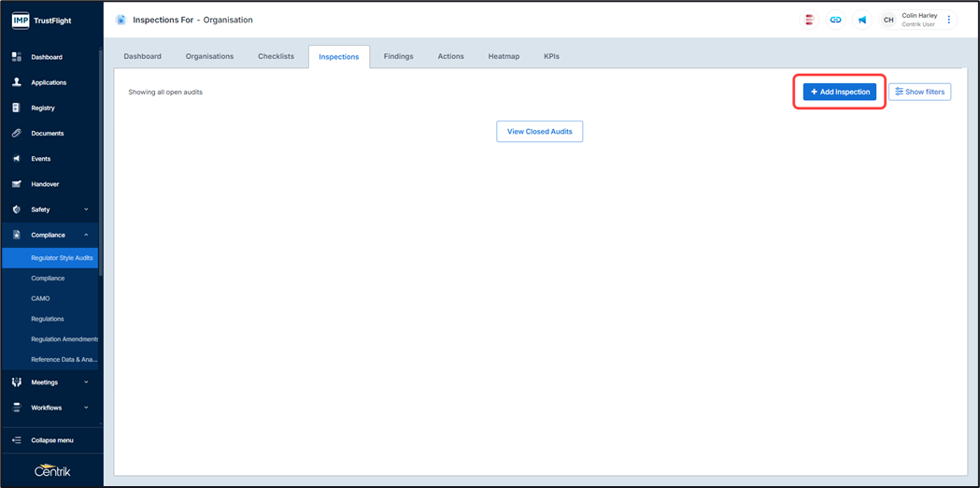The width and height of the screenshot is (980, 488).
Task: Click the Add Inspection button
Action: pos(840,92)
